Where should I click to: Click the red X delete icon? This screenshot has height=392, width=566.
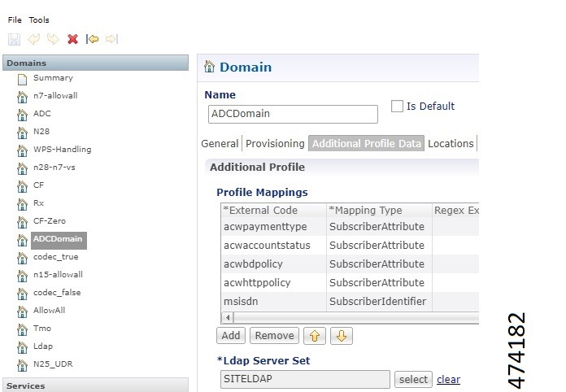click(72, 38)
